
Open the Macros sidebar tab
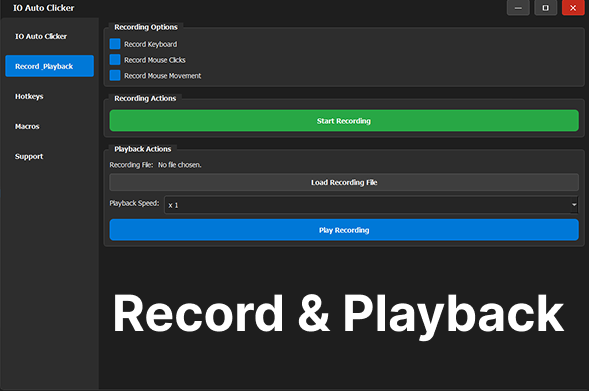(49, 127)
